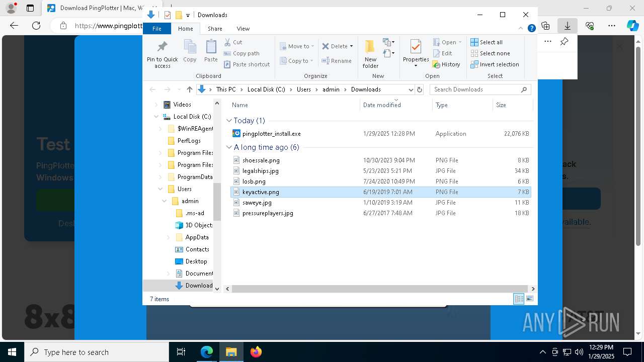Switch to the View ribbon tab
The height and width of the screenshot is (362, 644).
click(243, 29)
